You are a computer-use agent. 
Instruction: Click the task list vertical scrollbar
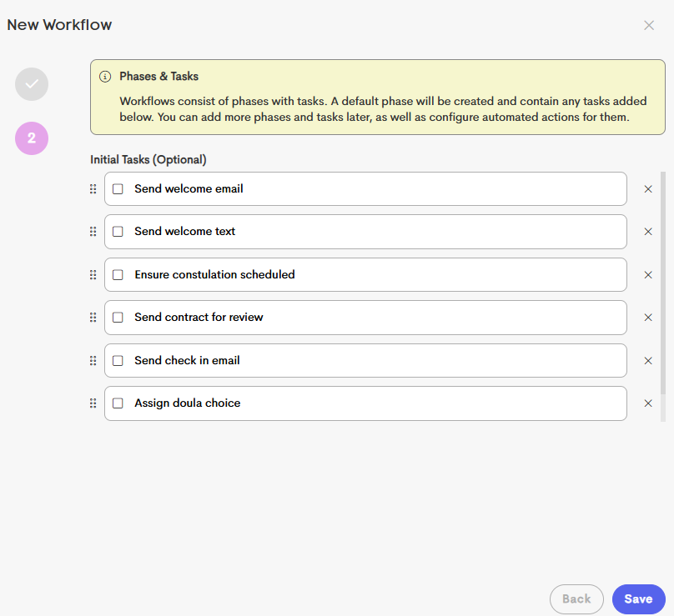[x=663, y=283]
